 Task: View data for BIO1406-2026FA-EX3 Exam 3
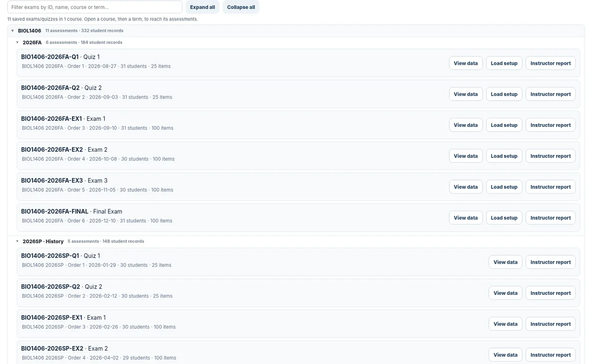coord(465,187)
